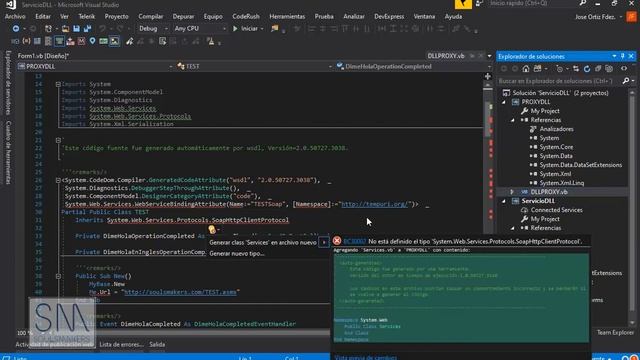Open the Depurar menu
Screen dimensions: 640x360
coord(183,17)
